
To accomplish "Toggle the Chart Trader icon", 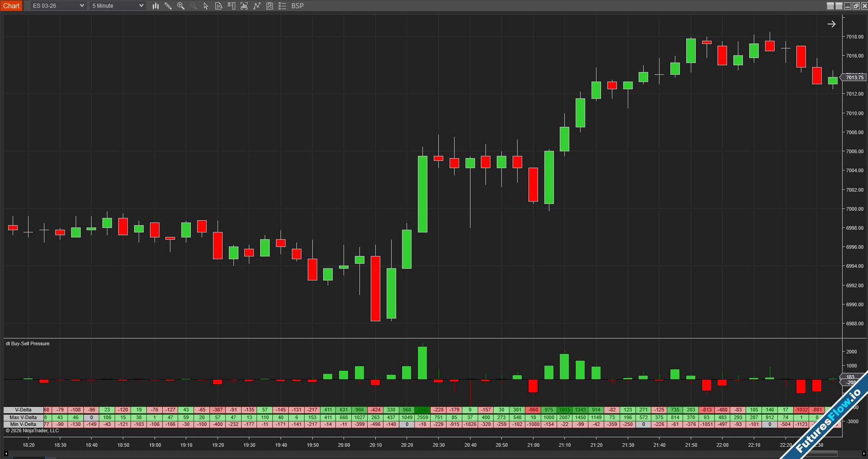I will tap(232, 6).
